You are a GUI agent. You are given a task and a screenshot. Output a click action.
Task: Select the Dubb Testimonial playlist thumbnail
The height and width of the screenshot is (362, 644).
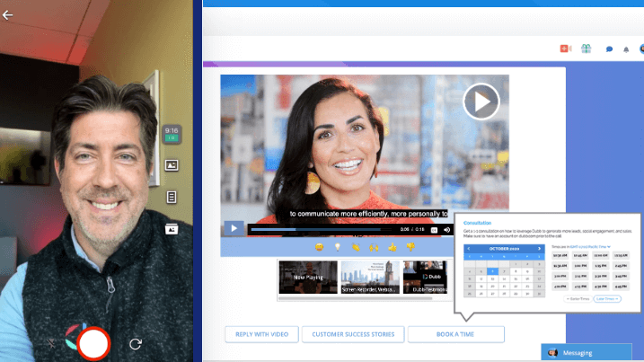pos(425,278)
